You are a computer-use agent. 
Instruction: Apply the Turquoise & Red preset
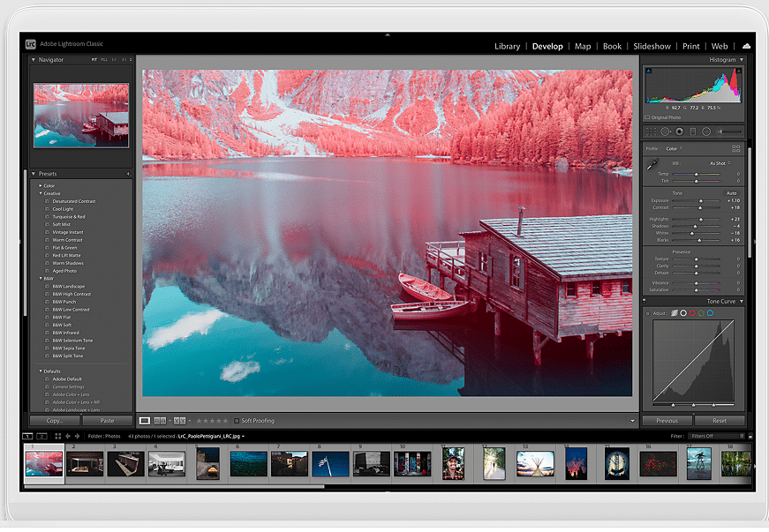69,216
